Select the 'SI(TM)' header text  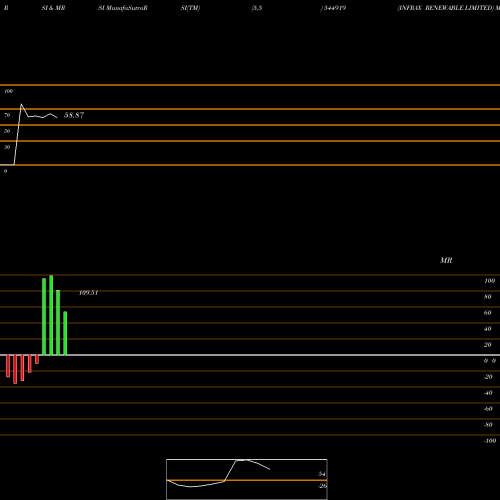pyautogui.click(x=190, y=8)
